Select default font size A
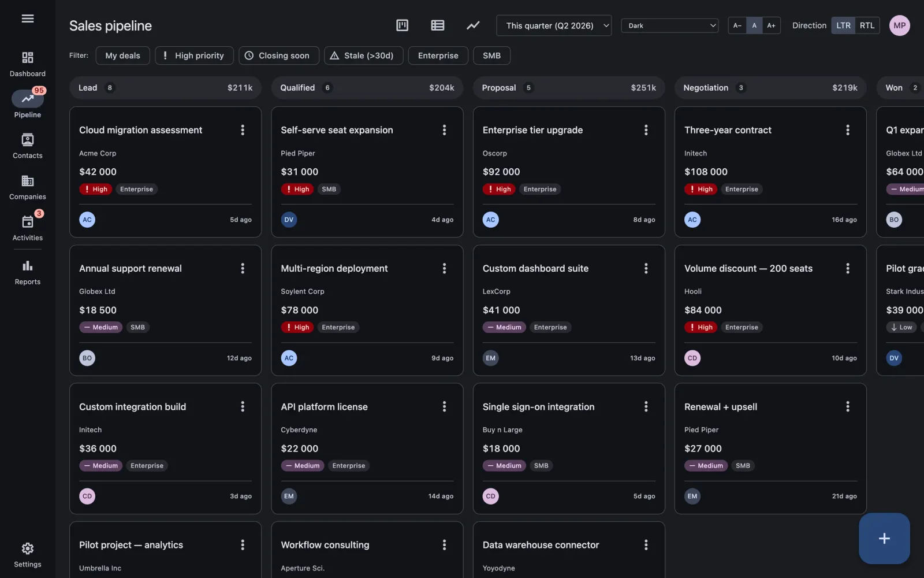This screenshot has width=924, height=578. point(754,25)
